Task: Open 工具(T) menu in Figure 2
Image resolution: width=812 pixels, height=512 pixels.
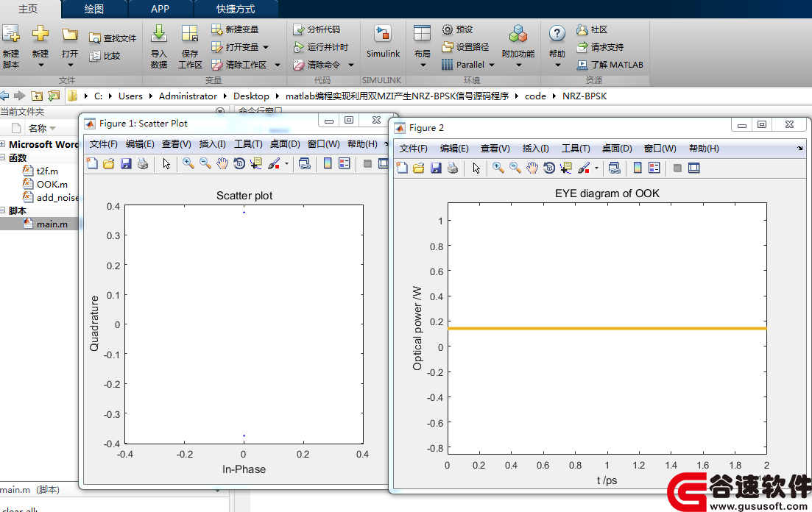Action: point(576,149)
